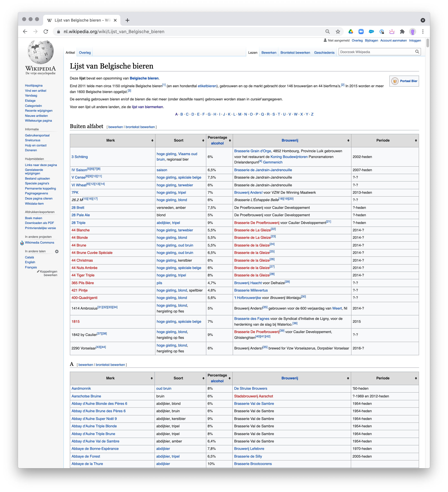This screenshot has height=492, width=448.
Task: Open Wikimedia Commons link
Action: [x=40, y=243]
